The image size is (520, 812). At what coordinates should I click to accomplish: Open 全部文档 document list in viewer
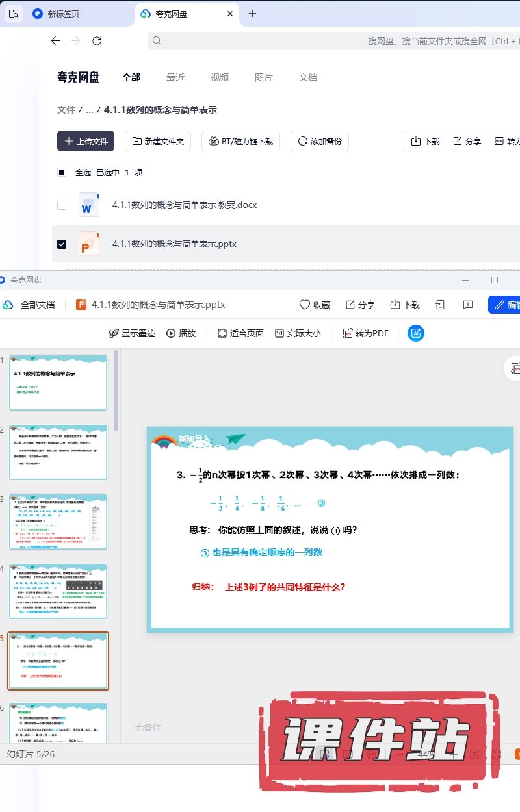(29, 305)
